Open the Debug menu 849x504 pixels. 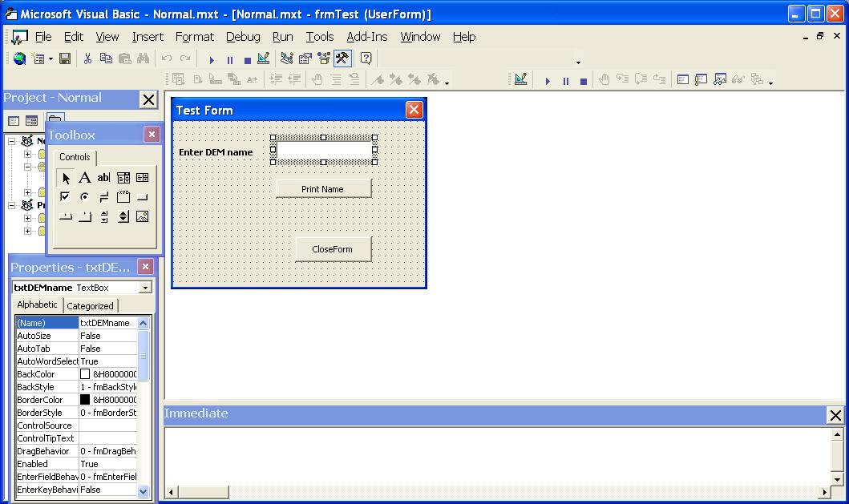[x=243, y=37]
